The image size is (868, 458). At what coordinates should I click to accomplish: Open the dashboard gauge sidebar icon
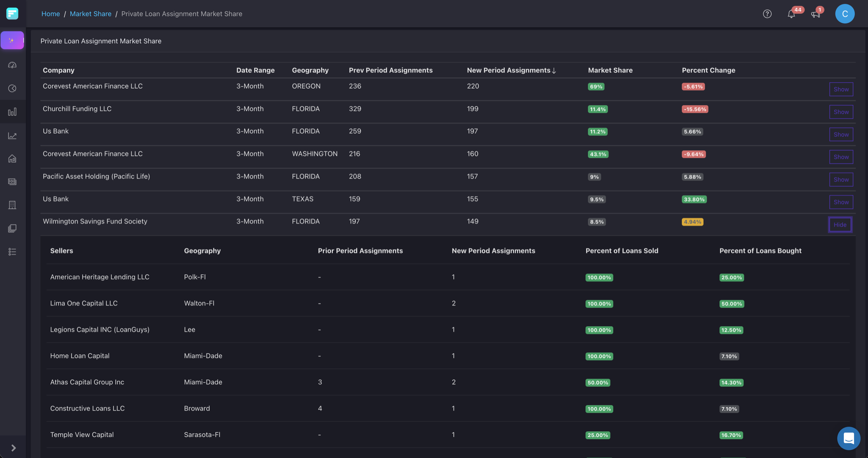(x=12, y=65)
